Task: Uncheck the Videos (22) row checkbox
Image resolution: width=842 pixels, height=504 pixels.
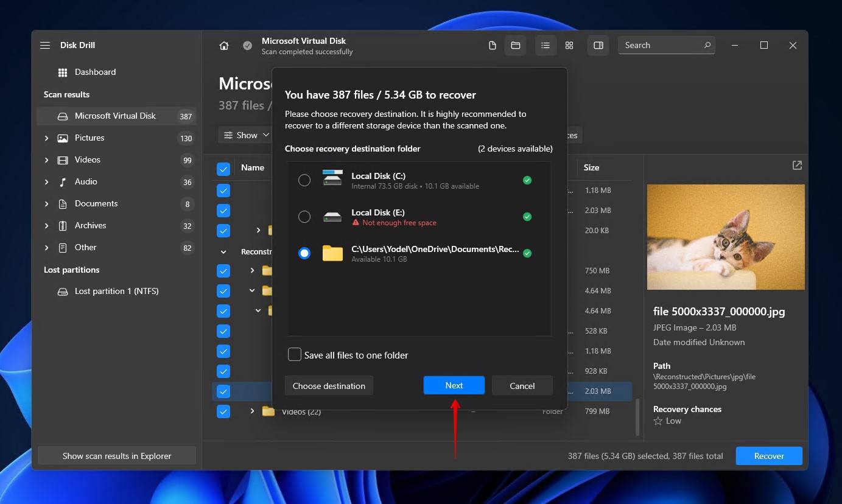Action: point(223,411)
